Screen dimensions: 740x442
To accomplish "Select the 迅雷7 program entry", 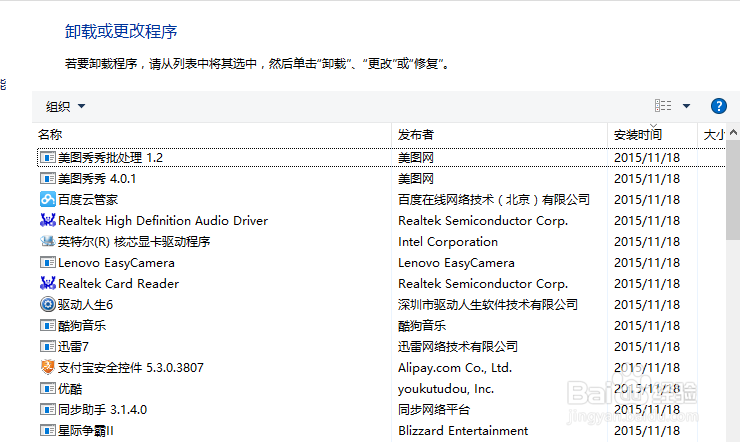I will (74, 346).
